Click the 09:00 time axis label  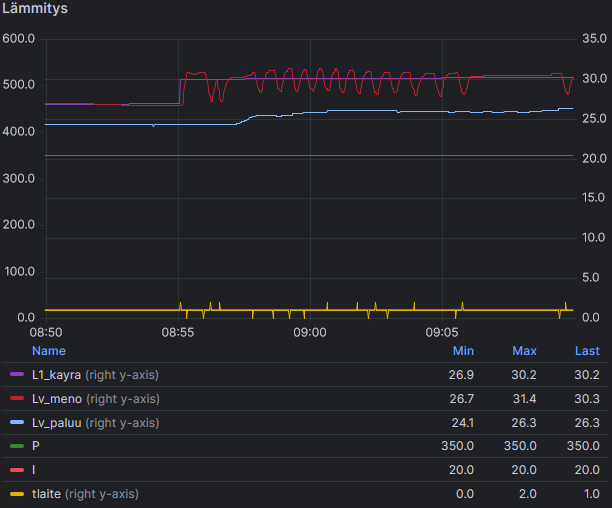[x=310, y=332]
